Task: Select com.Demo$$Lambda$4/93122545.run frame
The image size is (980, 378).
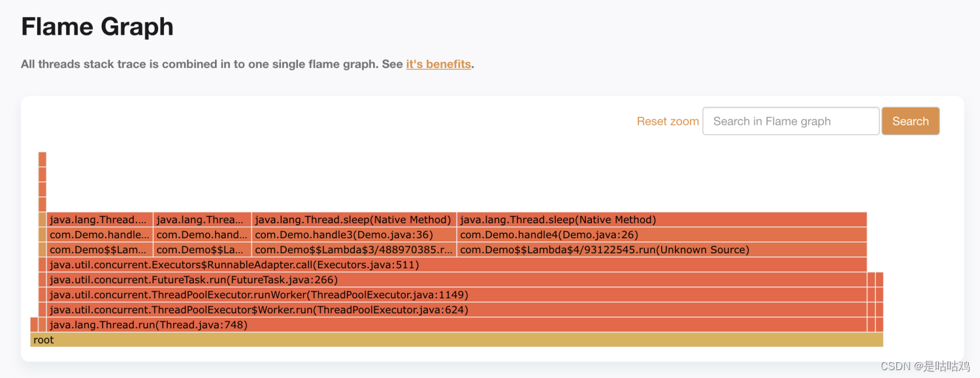Action: click(x=662, y=249)
